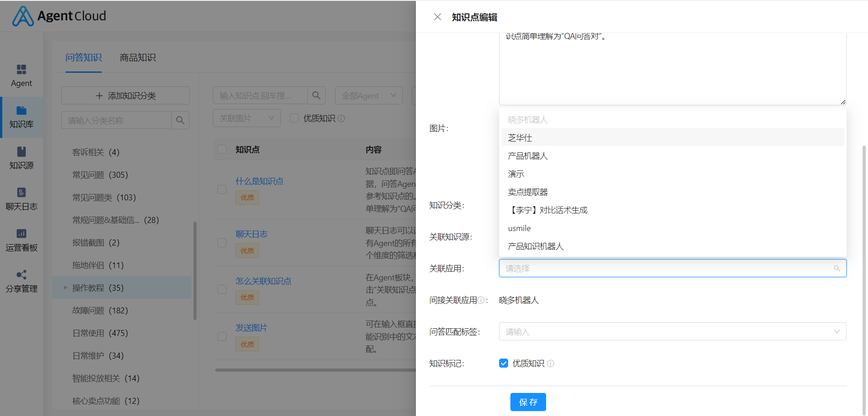
Task: Open 聊天日志 in the sidebar
Action: 21,199
